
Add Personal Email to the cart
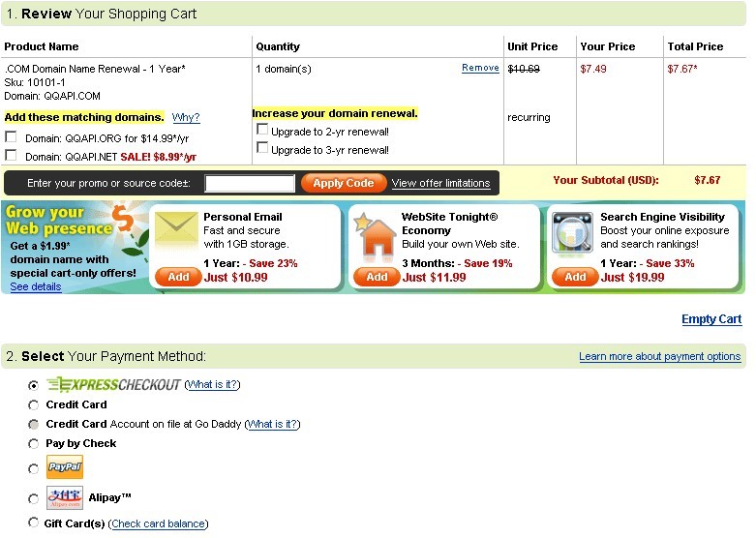[178, 277]
